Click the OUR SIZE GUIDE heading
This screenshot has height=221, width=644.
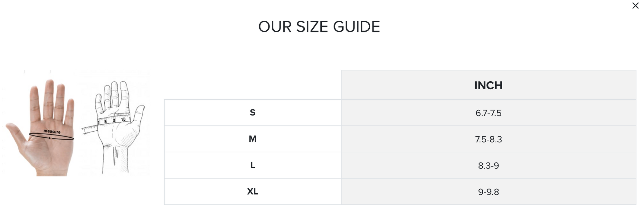[x=319, y=27]
